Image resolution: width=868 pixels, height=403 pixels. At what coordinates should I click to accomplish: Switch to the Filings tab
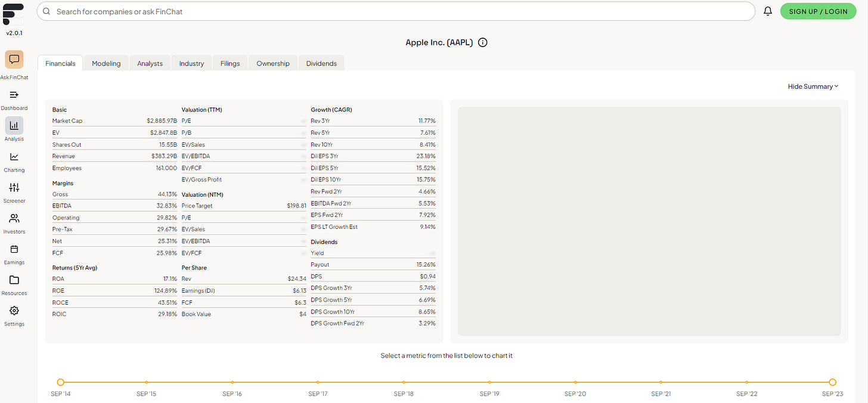(x=230, y=63)
